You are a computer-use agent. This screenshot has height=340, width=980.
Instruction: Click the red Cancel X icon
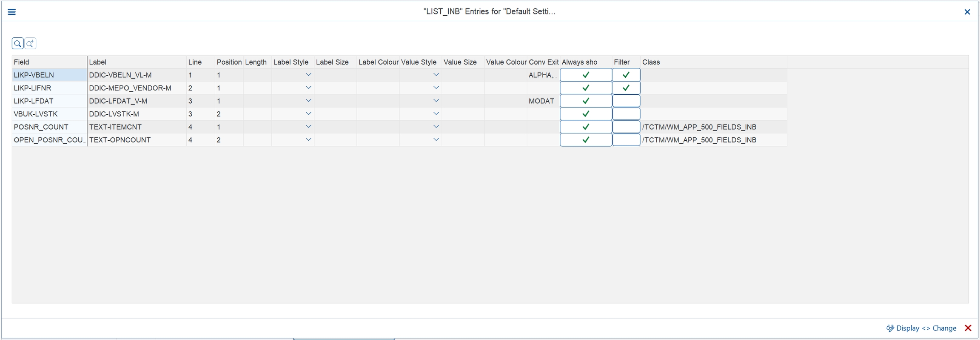968,328
